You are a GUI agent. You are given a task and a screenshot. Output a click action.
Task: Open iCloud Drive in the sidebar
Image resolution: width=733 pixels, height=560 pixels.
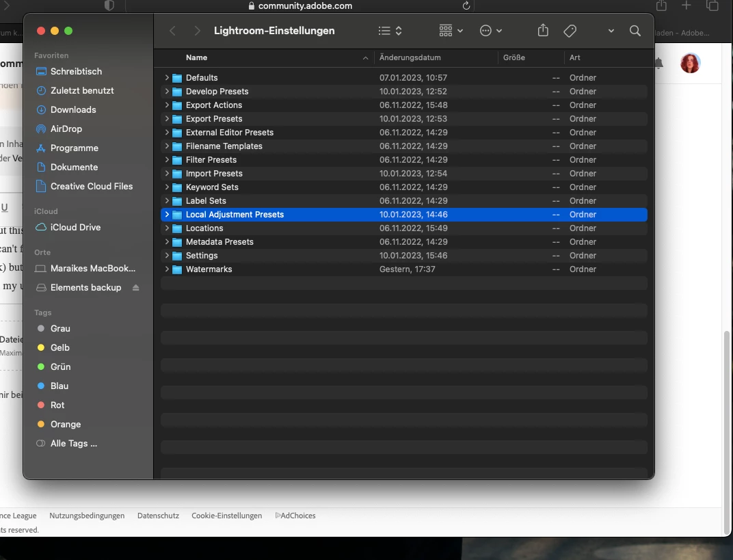[x=75, y=227]
